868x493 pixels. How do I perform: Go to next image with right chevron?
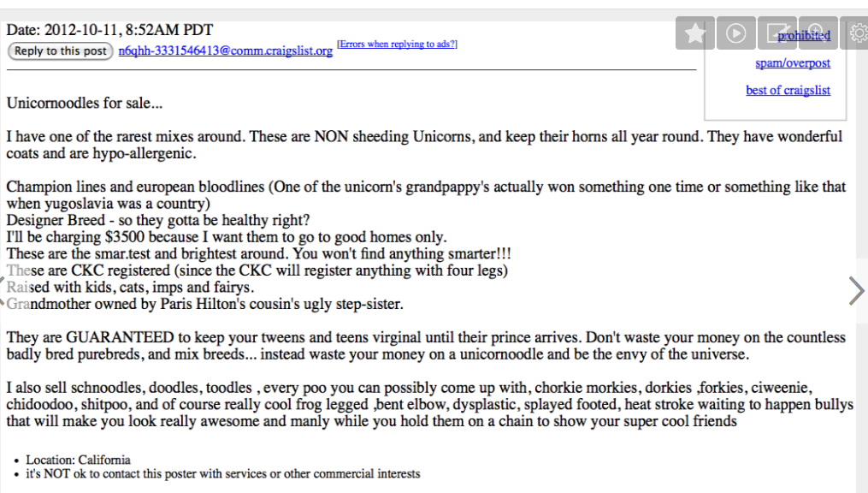(855, 291)
